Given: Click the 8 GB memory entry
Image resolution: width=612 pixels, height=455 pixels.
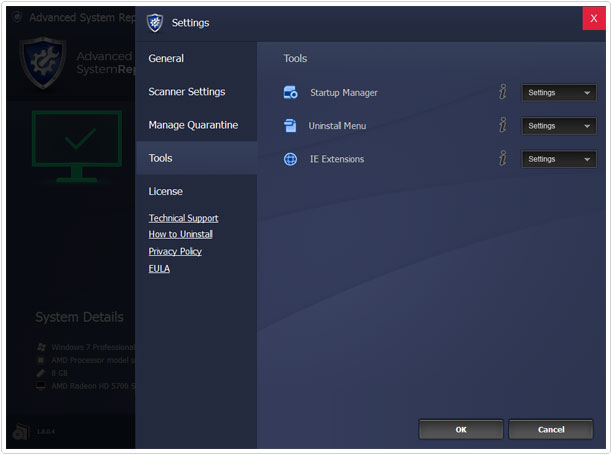Looking at the screenshot, I should pyautogui.click(x=59, y=373).
